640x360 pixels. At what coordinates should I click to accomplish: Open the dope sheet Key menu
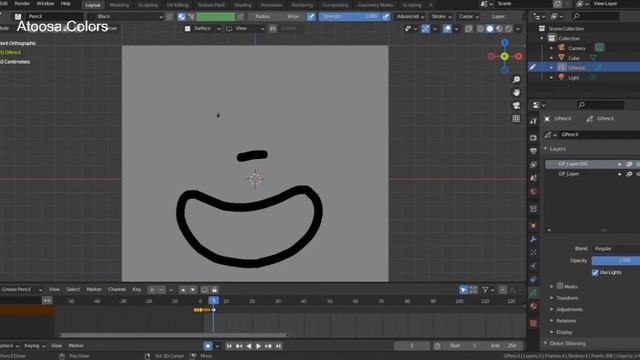pos(136,289)
